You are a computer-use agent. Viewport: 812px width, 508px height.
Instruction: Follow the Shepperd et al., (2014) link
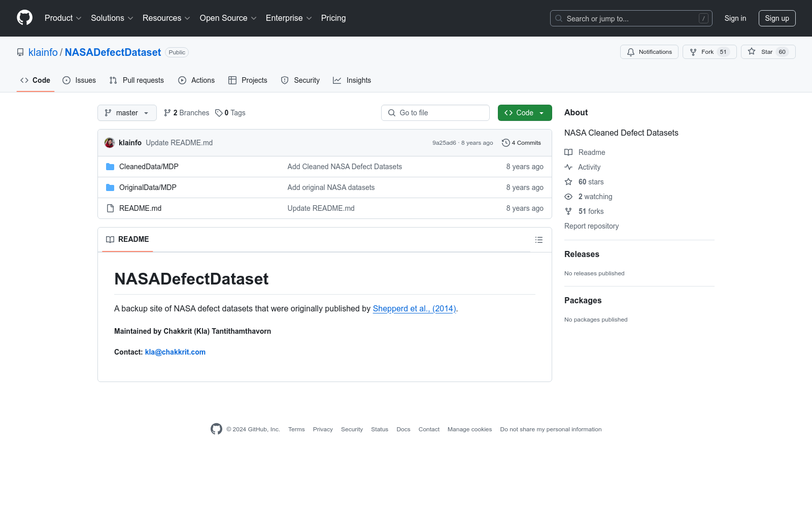click(x=414, y=308)
